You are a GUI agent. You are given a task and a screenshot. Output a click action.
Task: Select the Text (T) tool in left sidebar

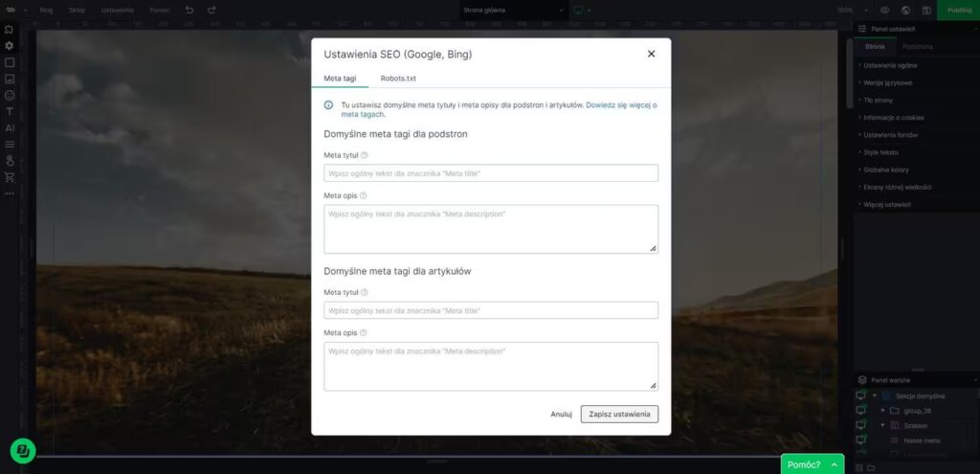point(10,111)
